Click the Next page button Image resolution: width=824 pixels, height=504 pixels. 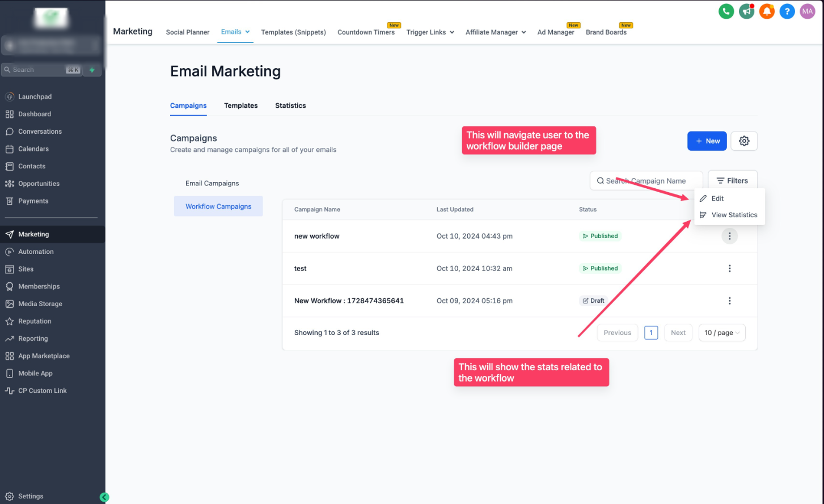pyautogui.click(x=678, y=333)
